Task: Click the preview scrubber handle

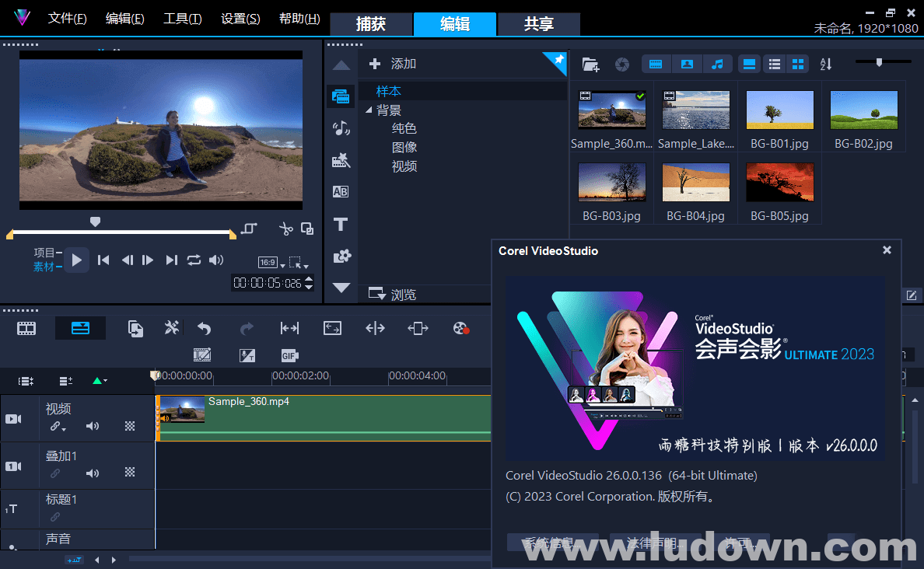Action: [x=95, y=222]
